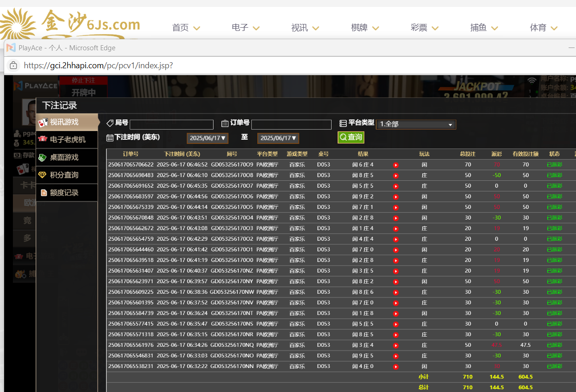This screenshot has height=392, width=576.
Task: Click the replay icon for order 250617065654759
Action: coord(396,239)
